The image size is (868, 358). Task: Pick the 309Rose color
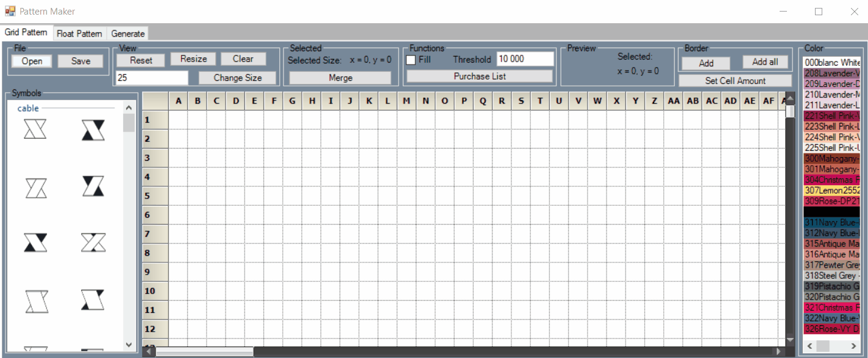click(x=831, y=201)
